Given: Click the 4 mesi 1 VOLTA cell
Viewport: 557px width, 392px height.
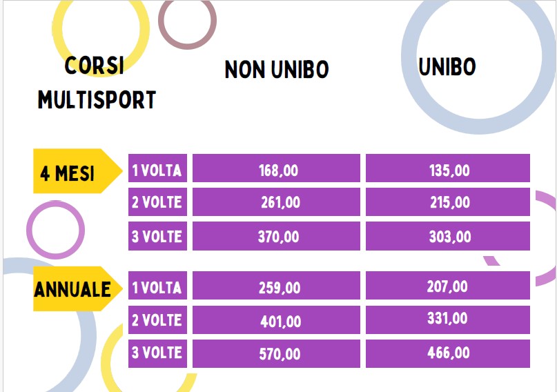Looking at the screenshot, I should pos(158,168).
